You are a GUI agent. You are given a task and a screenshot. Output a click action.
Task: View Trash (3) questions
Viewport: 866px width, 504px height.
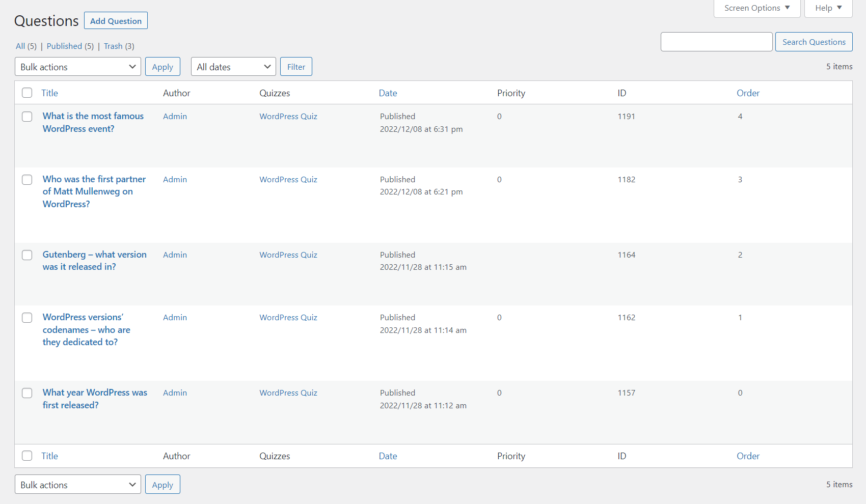point(119,46)
